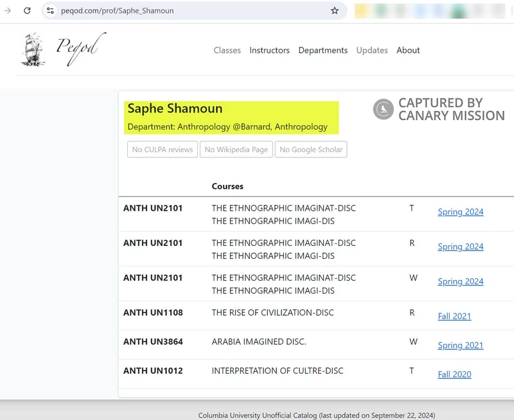Open Spring 2021 link for ARABIA IMAGINED
This screenshot has height=420, width=514.
(460, 345)
